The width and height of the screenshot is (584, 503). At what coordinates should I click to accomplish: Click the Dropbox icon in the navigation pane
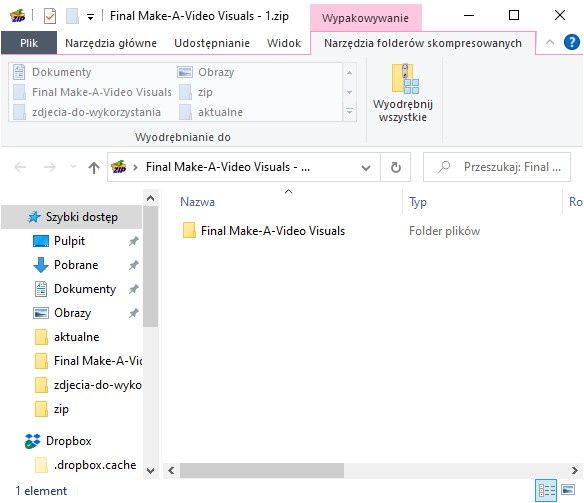[x=32, y=441]
